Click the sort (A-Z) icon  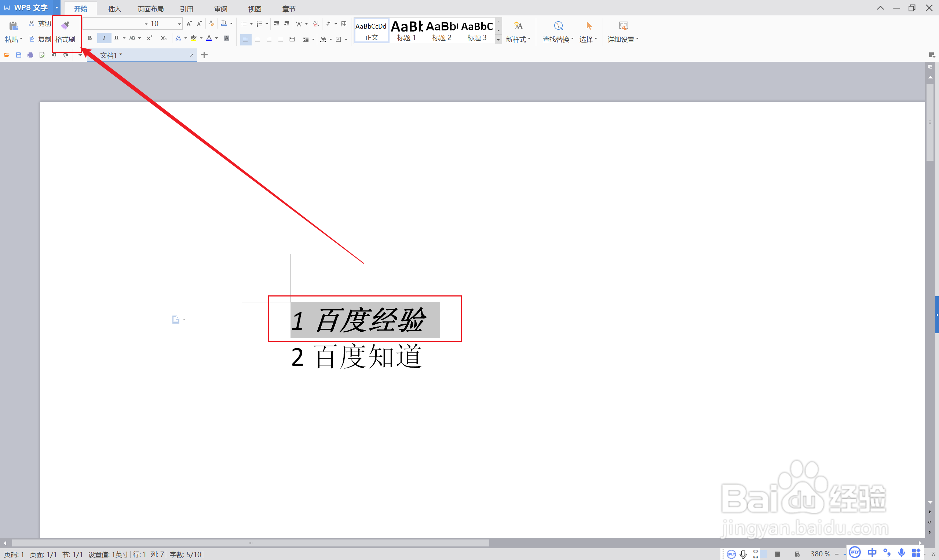pos(317,24)
